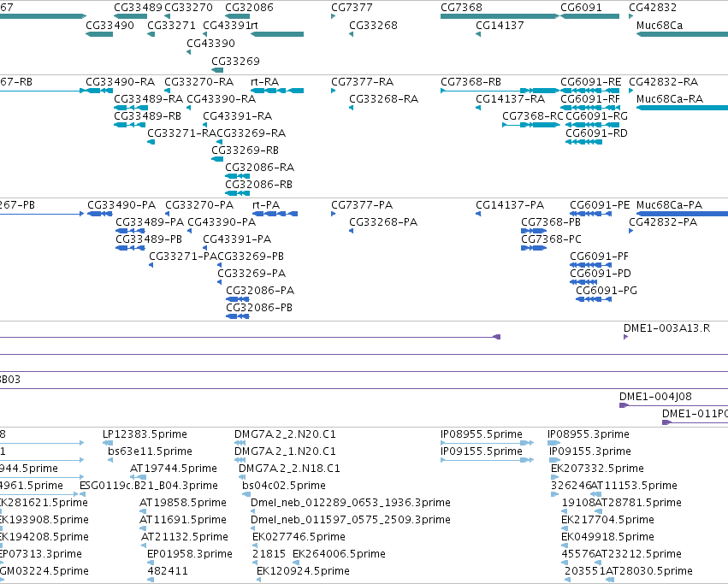The width and height of the screenshot is (728, 584).
Task: Click the rt-RA transcript label
Action: point(264,82)
